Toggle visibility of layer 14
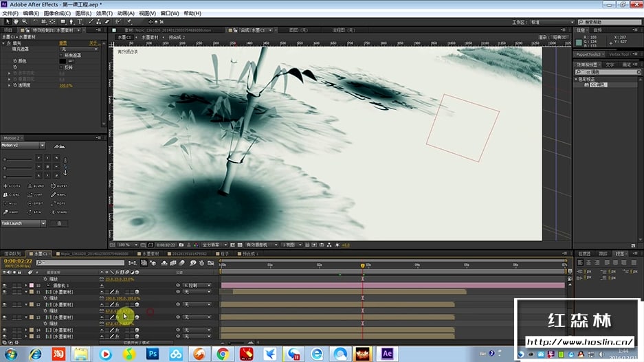This screenshot has width=644, height=362. click(x=5, y=330)
